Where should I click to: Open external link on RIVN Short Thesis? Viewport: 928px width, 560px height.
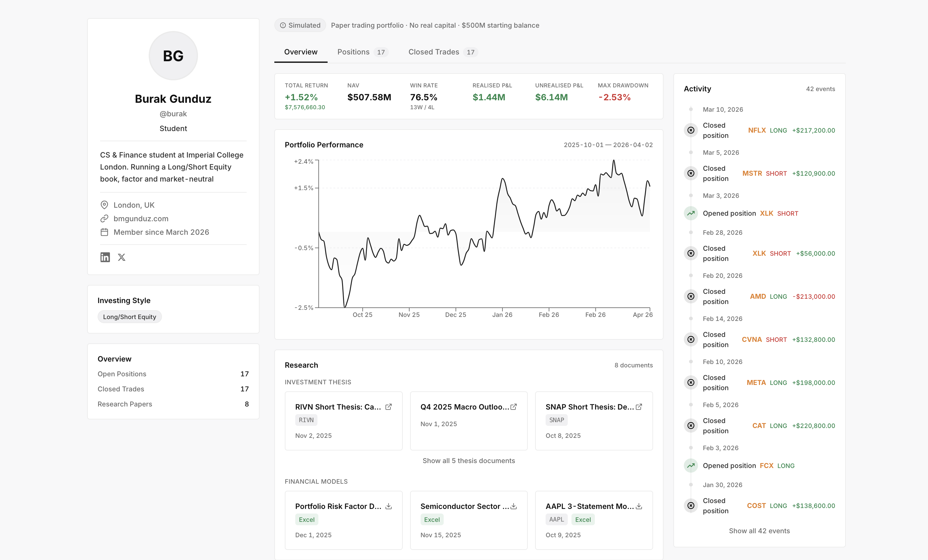pyautogui.click(x=388, y=407)
